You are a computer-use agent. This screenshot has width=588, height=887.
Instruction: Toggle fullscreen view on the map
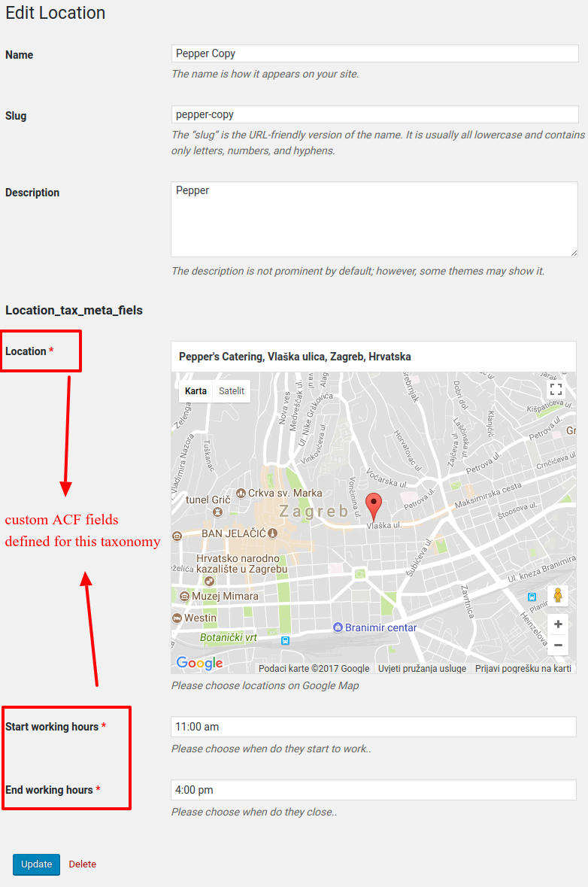click(556, 389)
